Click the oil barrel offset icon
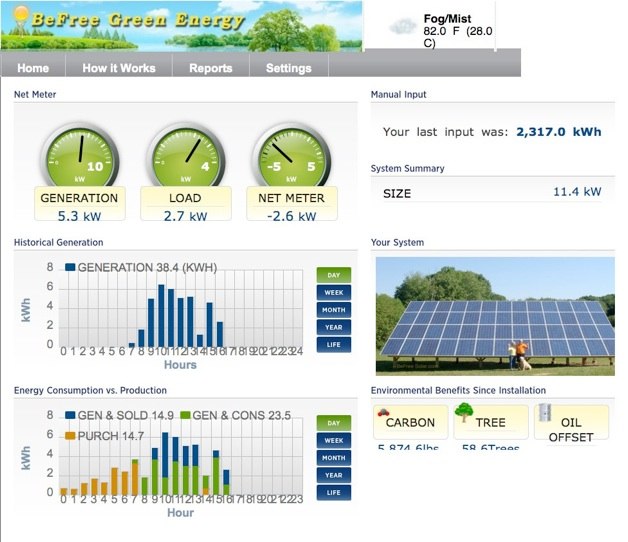This screenshot has width=628, height=542. tap(544, 413)
